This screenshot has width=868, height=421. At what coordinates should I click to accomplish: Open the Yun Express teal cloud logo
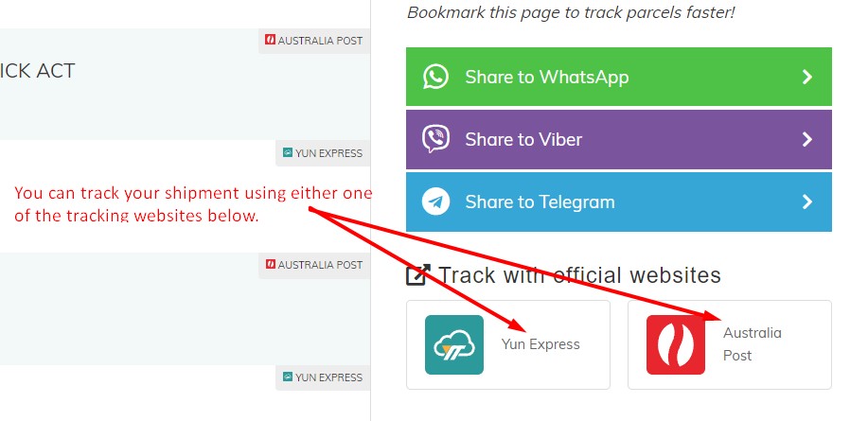click(454, 344)
